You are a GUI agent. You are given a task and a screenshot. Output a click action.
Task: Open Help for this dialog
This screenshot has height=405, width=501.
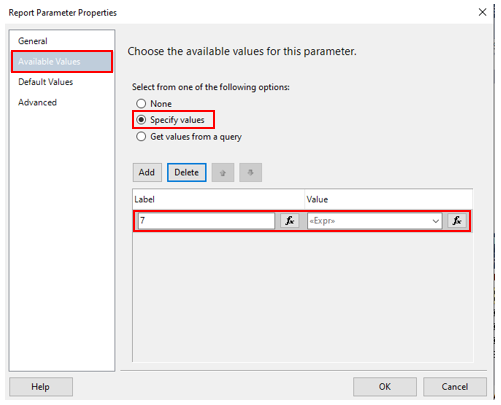tap(41, 387)
